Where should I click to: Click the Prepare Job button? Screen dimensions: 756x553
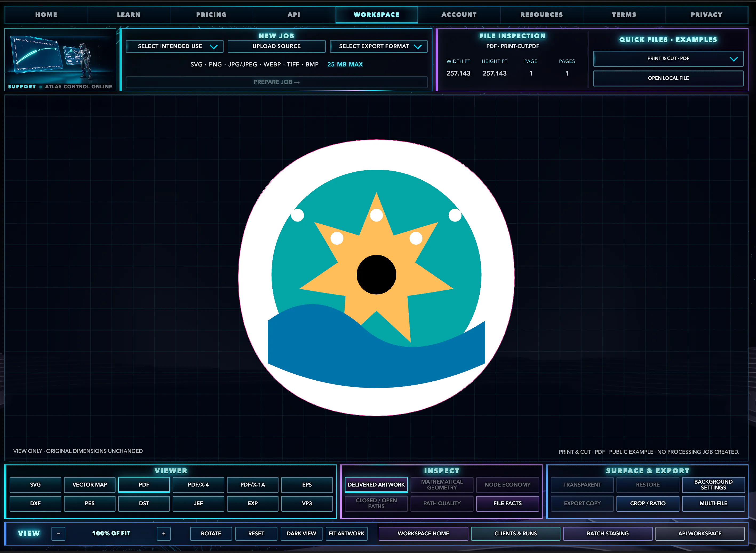tap(277, 82)
